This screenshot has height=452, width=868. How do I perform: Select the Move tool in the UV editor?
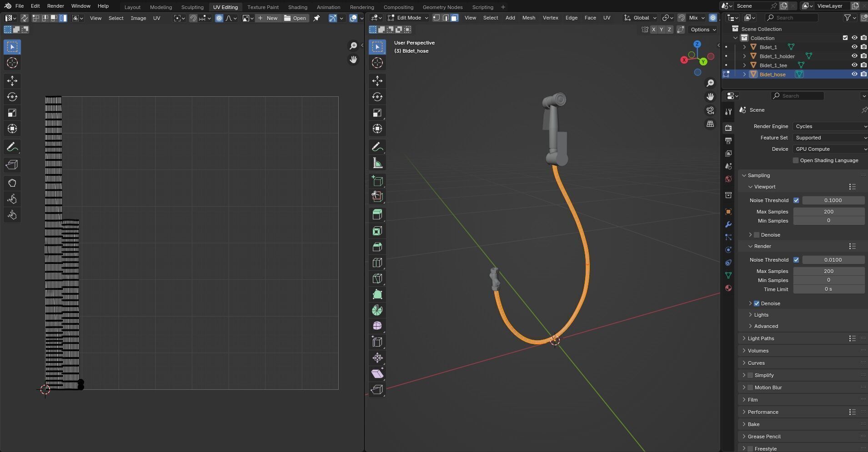(x=12, y=81)
